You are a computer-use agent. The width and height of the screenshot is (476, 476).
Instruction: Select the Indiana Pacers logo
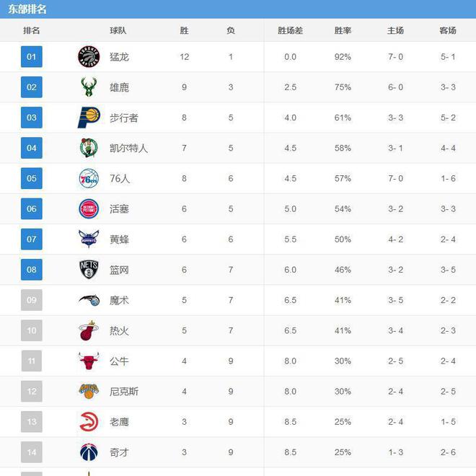(89, 118)
